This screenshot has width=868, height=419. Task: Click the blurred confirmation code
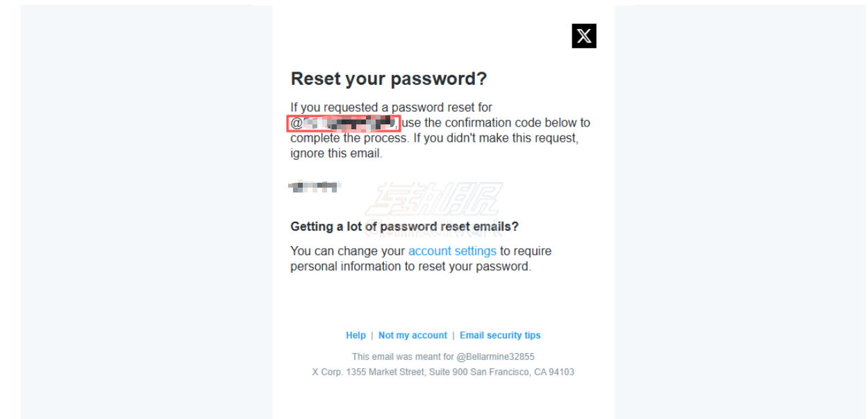pos(315,186)
